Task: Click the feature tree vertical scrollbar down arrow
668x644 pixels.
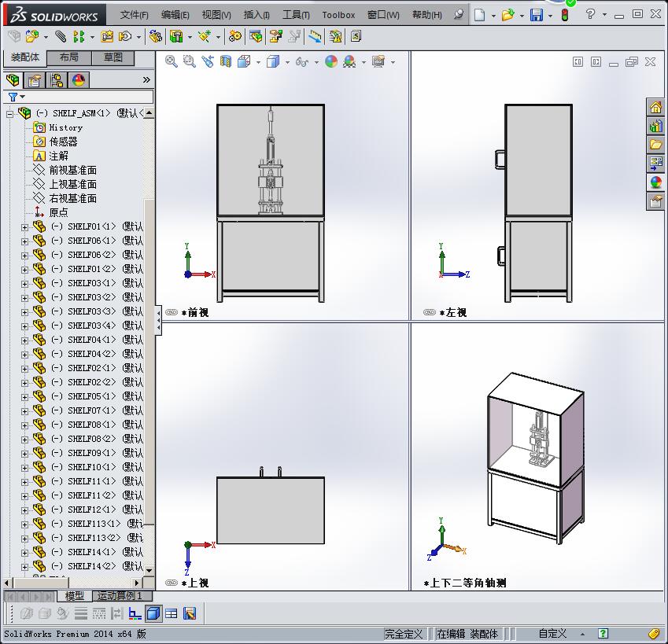Action: click(149, 570)
